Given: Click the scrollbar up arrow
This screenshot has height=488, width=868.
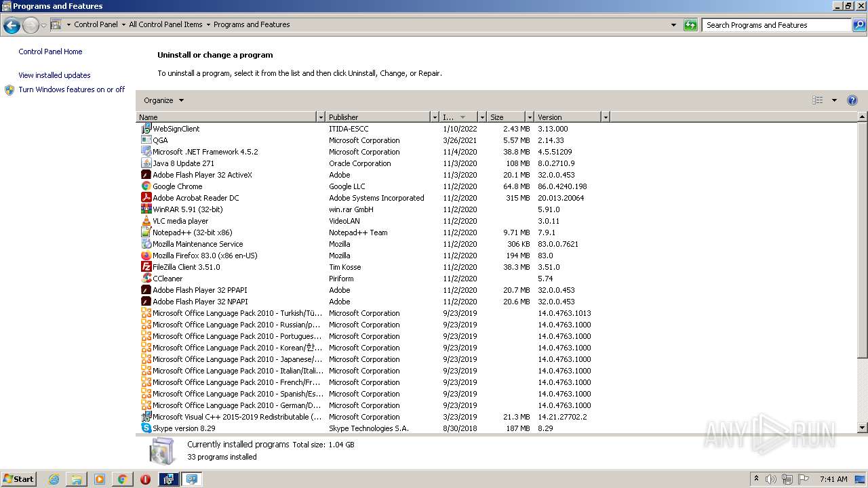Looking at the screenshot, I should coord(863,117).
